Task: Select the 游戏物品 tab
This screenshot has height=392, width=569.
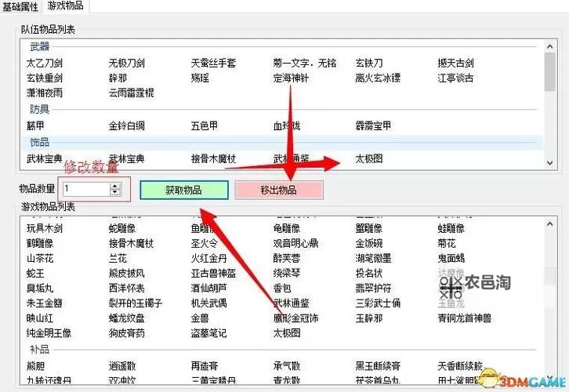Action: [x=65, y=5]
